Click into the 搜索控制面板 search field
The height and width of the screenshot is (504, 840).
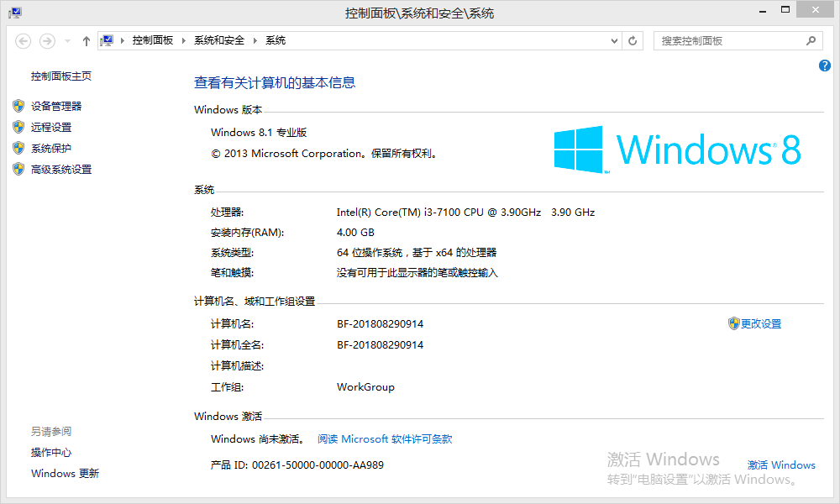727,40
